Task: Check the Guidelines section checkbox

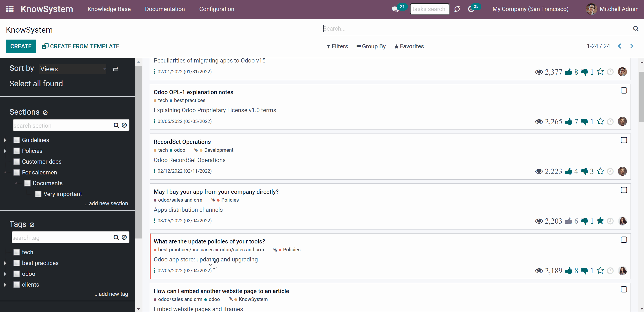Action: tap(16, 140)
